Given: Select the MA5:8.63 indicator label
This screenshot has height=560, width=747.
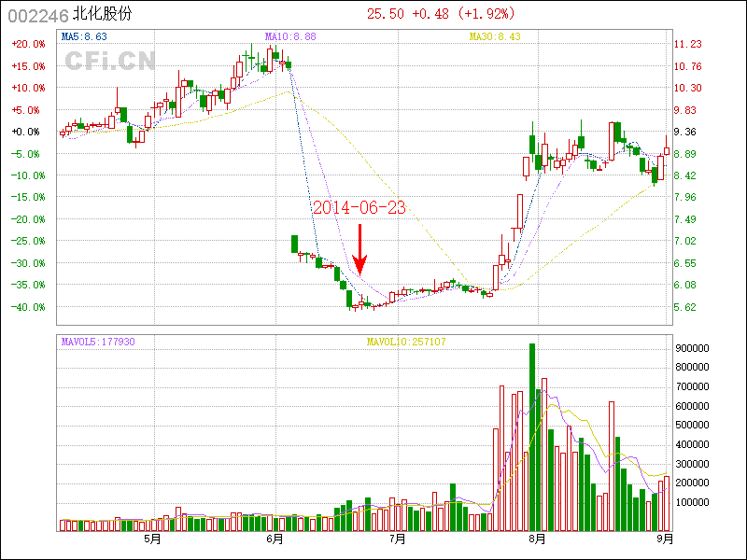Looking at the screenshot, I should click(x=84, y=36).
